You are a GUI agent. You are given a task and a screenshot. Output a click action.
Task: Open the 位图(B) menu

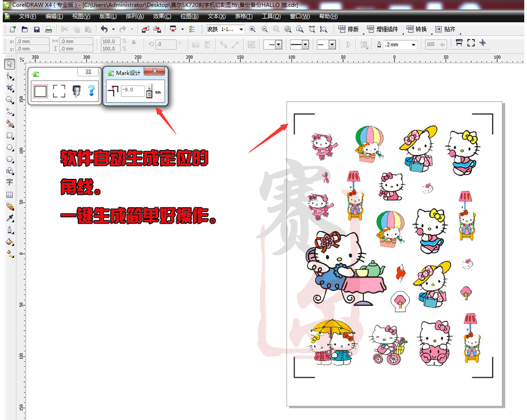[189, 16]
